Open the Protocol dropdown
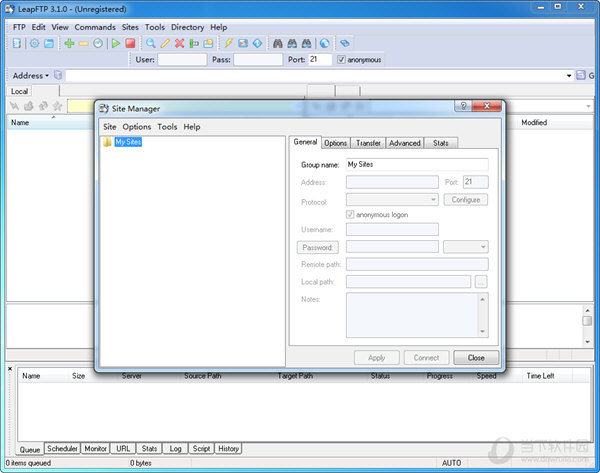The image size is (600, 473). [433, 199]
